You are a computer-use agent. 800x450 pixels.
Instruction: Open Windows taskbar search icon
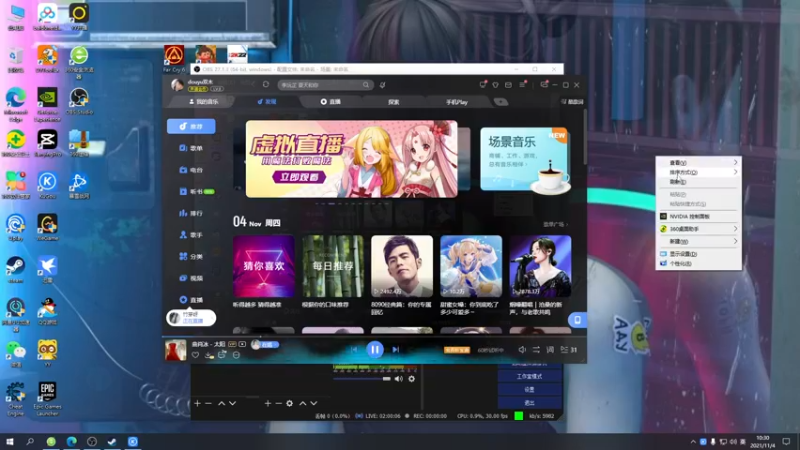pyautogui.click(x=30, y=442)
